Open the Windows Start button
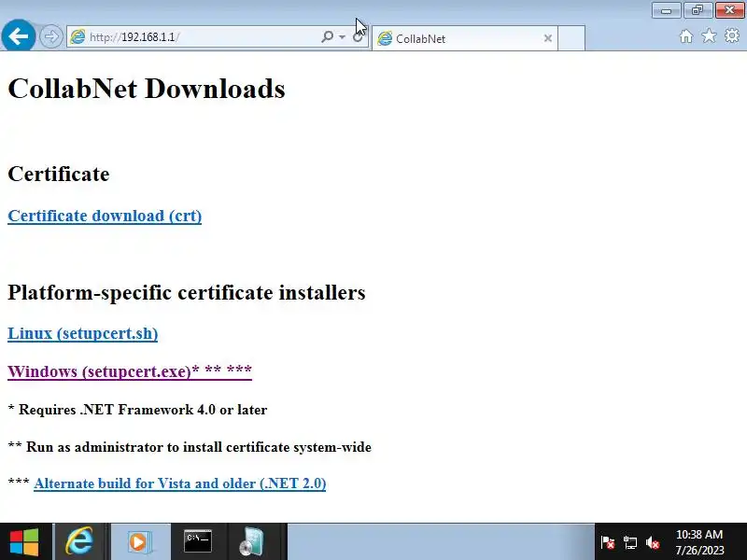Viewport: 747px width, 560px height. (x=24, y=541)
